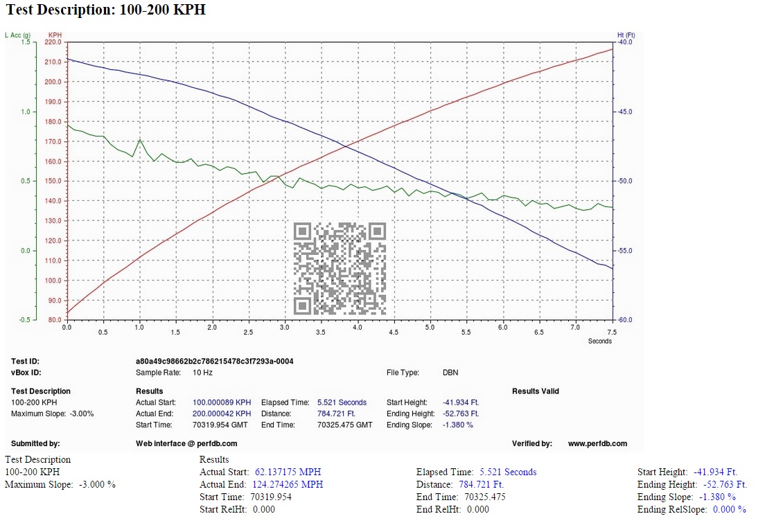Click the Test Description 100-200 KPH heading
The image size is (774, 532).
click(x=105, y=10)
